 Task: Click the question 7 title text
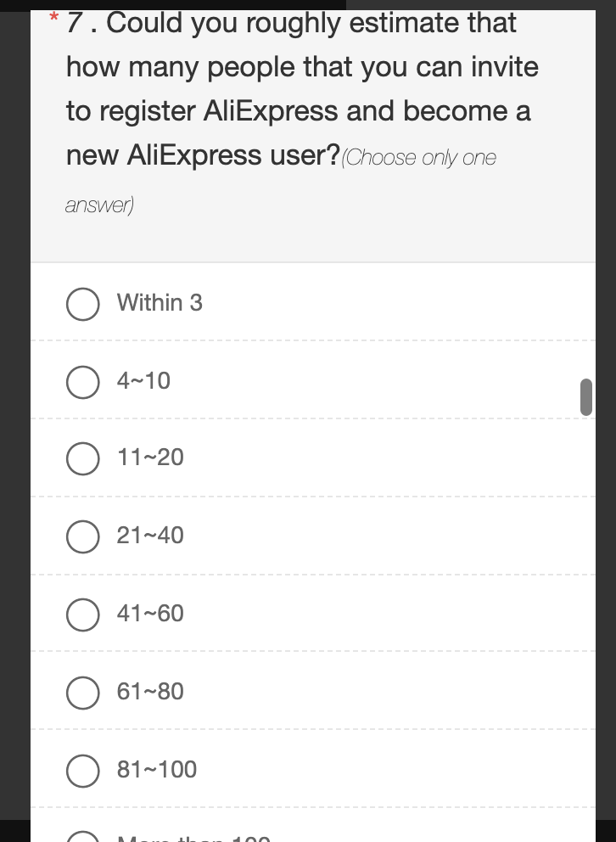[302, 89]
